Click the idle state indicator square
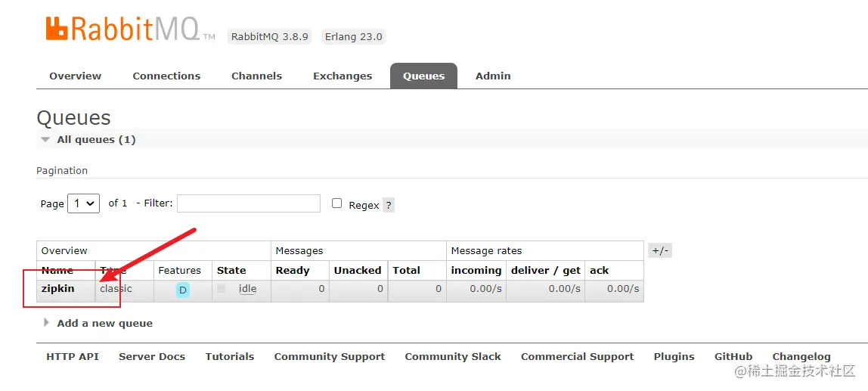This screenshot has width=868, height=391. (x=222, y=289)
